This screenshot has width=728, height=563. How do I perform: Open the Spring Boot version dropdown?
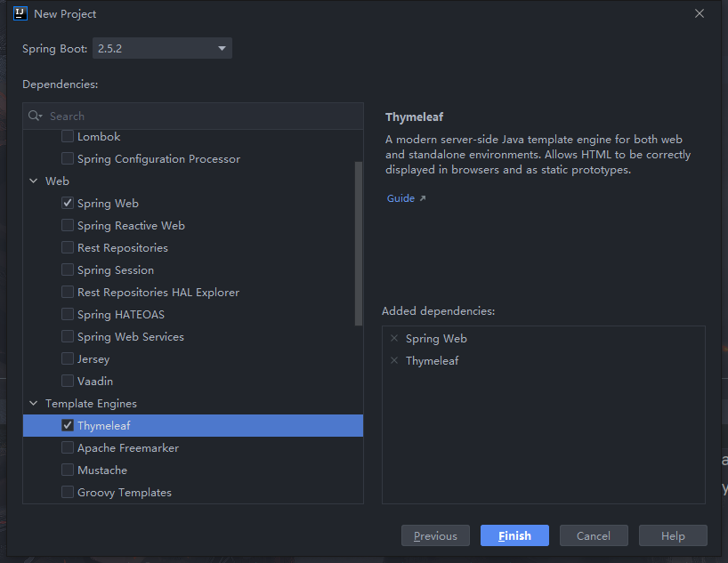163,48
